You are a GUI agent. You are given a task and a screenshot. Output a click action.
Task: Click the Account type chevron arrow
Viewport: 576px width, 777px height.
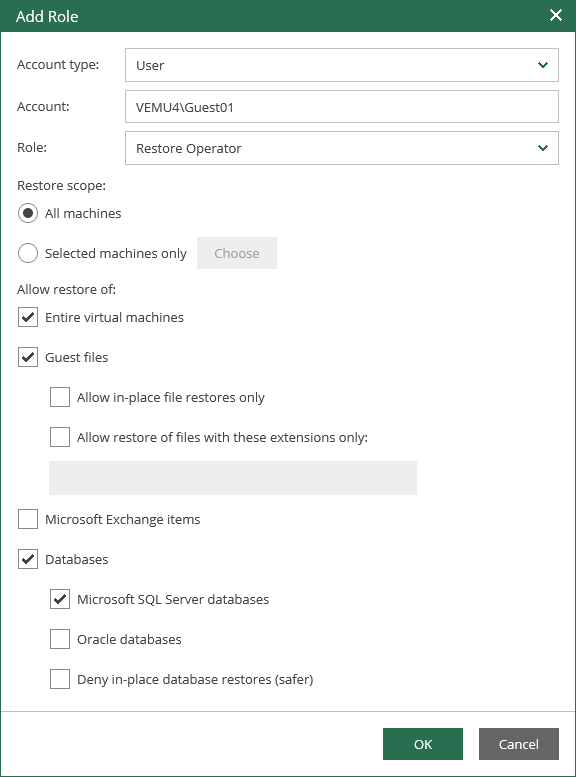[543, 65]
